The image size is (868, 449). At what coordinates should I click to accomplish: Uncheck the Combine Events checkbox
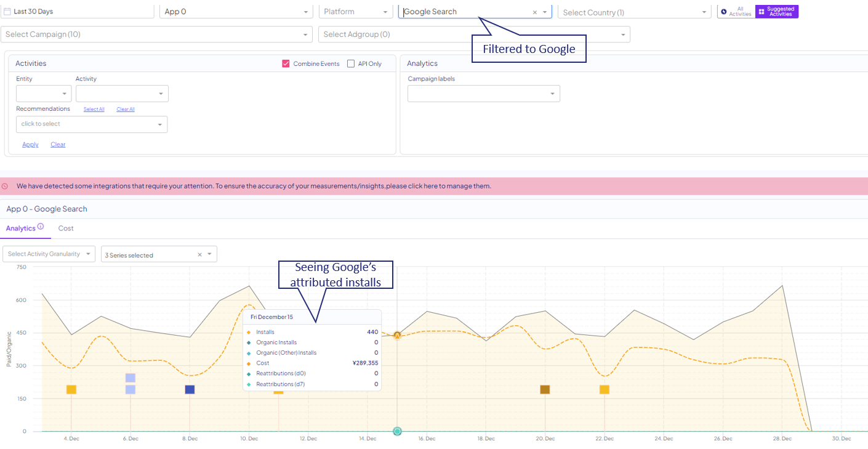(x=286, y=63)
